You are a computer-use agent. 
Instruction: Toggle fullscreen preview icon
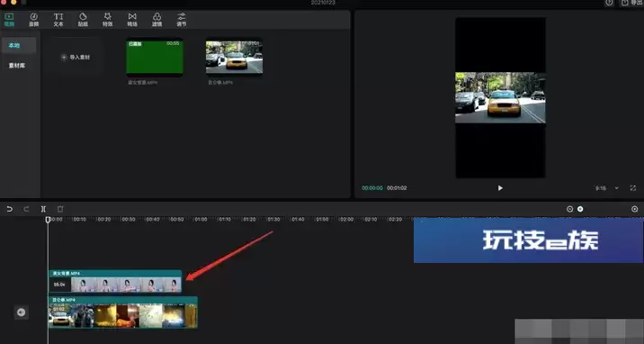(633, 188)
